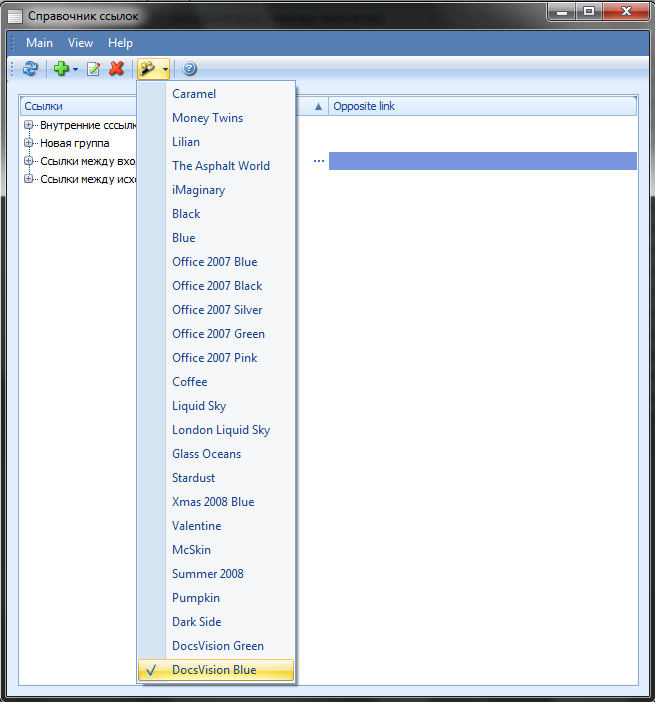Minimize the Справочник ссылок window
655x702 pixels.
[x=562, y=12]
